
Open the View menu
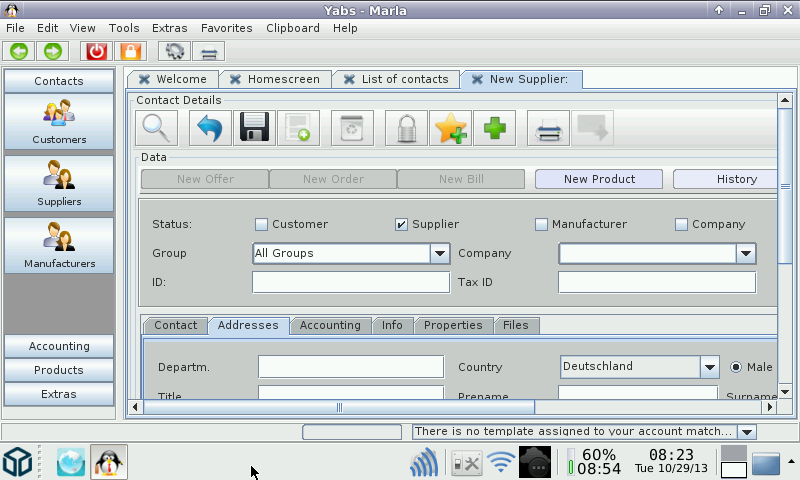click(x=83, y=28)
